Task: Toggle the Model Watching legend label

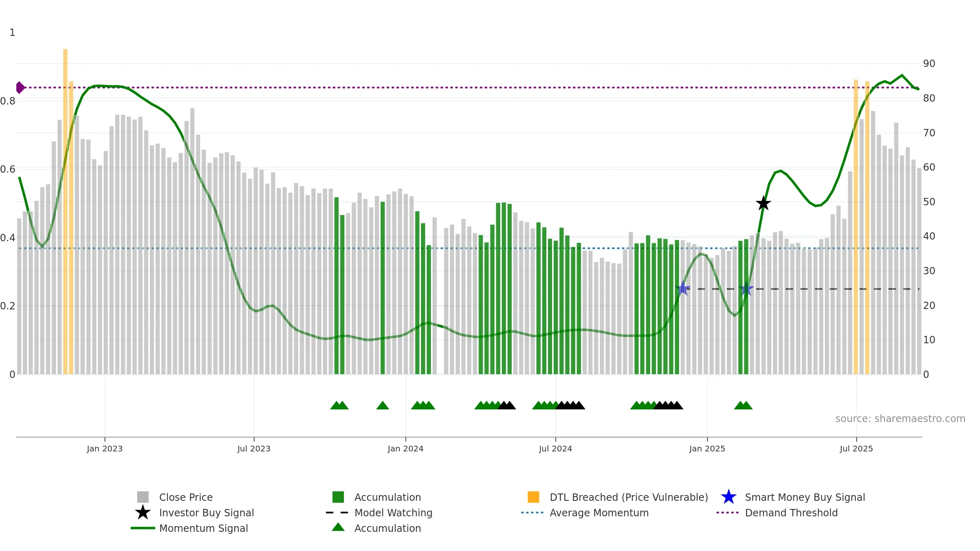Action: [x=393, y=513]
